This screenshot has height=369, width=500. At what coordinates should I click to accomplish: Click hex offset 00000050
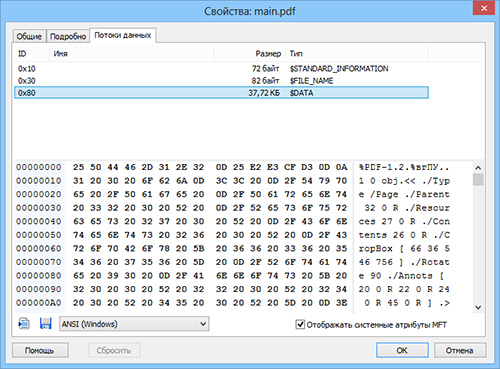click(x=39, y=235)
